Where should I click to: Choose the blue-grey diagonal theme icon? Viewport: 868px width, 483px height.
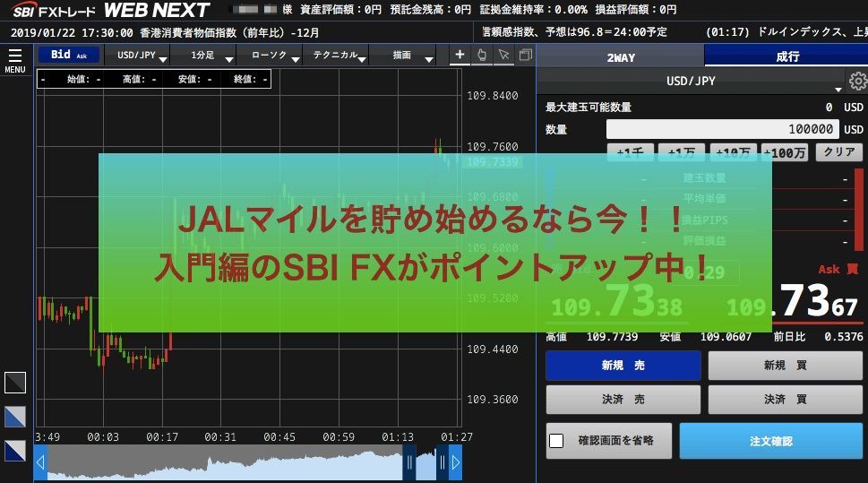(x=15, y=417)
